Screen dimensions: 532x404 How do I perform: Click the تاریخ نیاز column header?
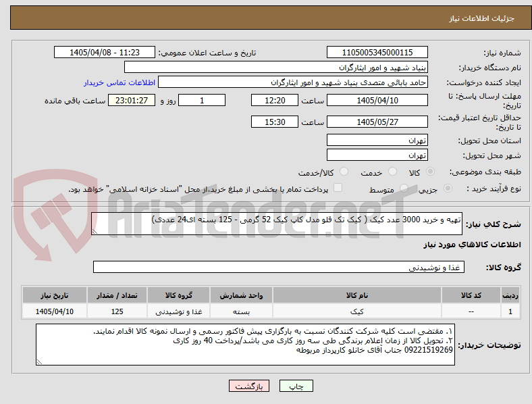pyautogui.click(x=55, y=295)
